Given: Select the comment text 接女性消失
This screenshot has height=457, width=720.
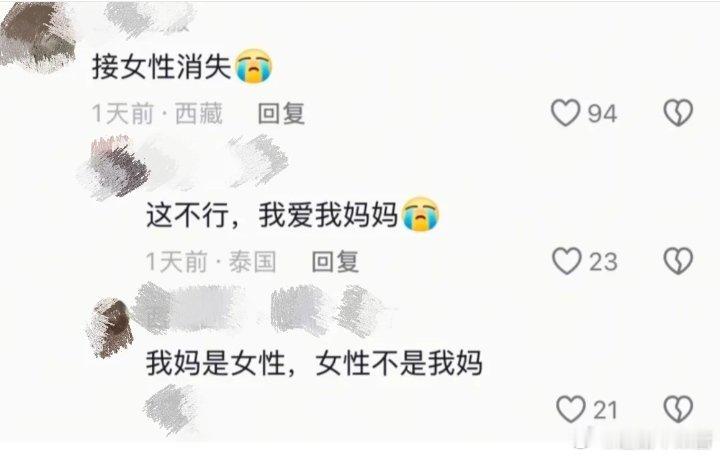Looking at the screenshot, I should pyautogui.click(x=161, y=67).
